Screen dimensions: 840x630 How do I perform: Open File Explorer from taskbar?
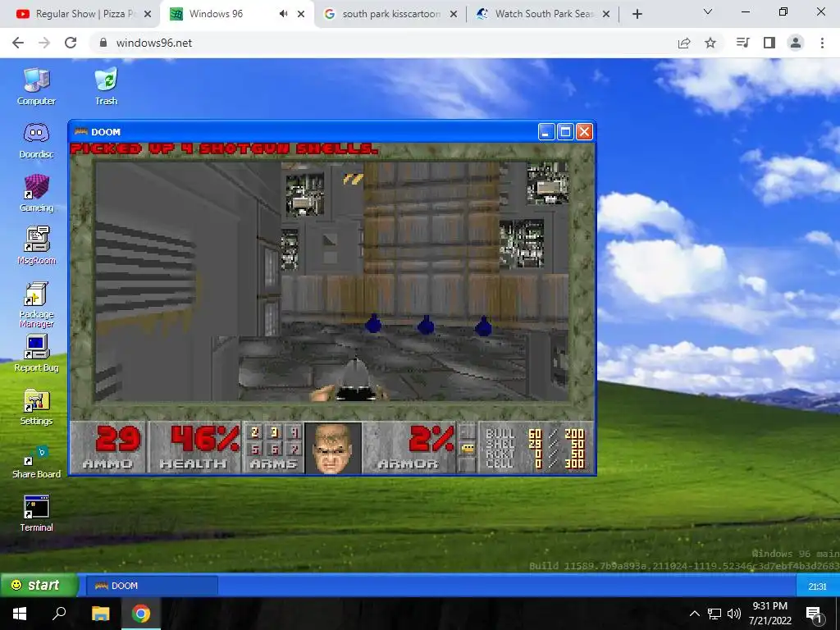(x=100, y=614)
